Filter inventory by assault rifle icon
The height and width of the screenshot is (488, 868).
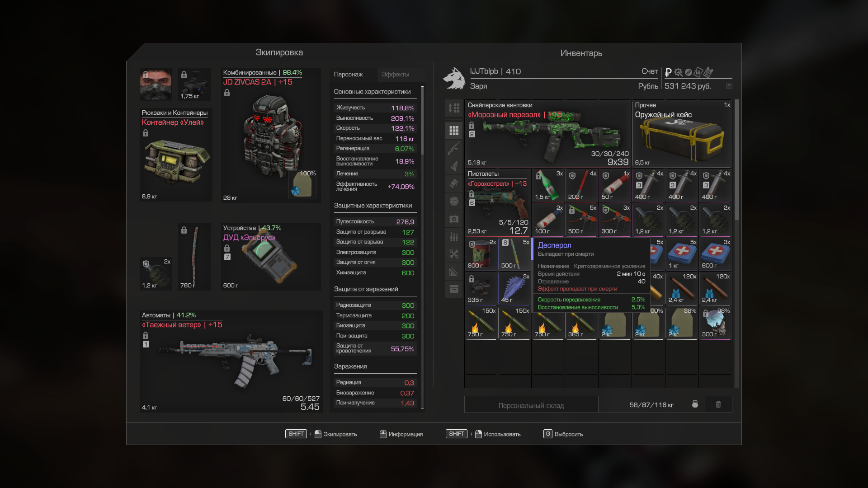click(454, 148)
